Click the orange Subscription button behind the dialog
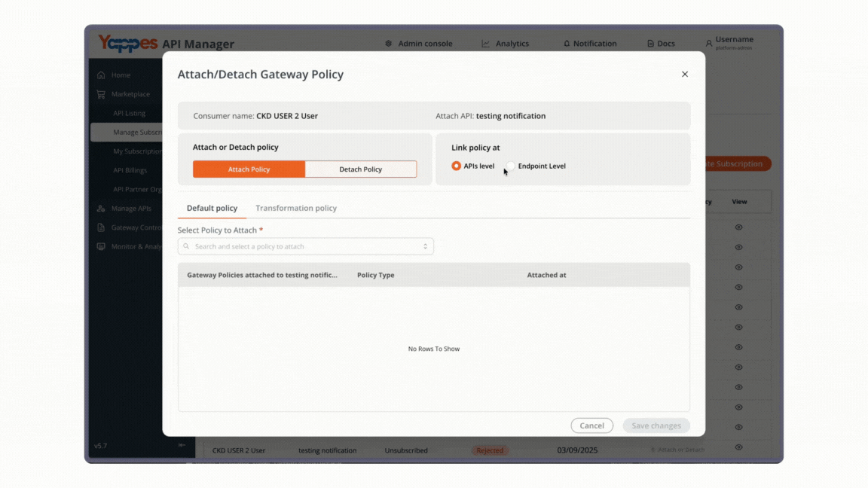The image size is (868, 488). [738, 163]
